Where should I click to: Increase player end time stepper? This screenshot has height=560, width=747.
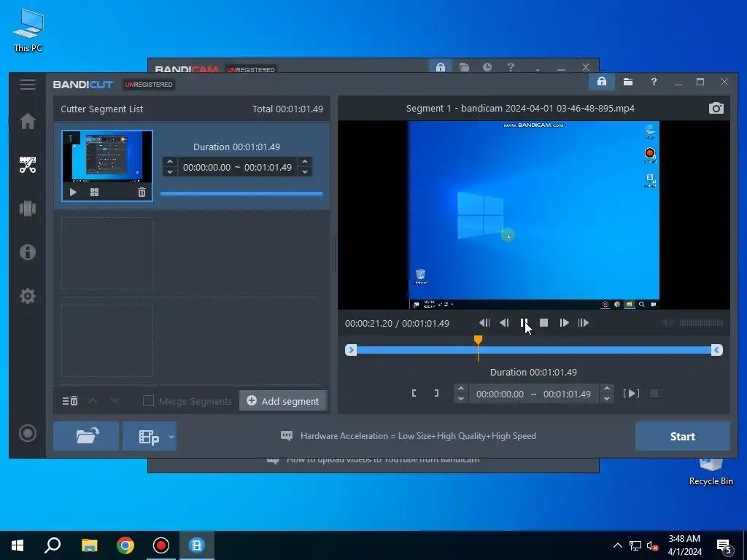click(x=606, y=389)
